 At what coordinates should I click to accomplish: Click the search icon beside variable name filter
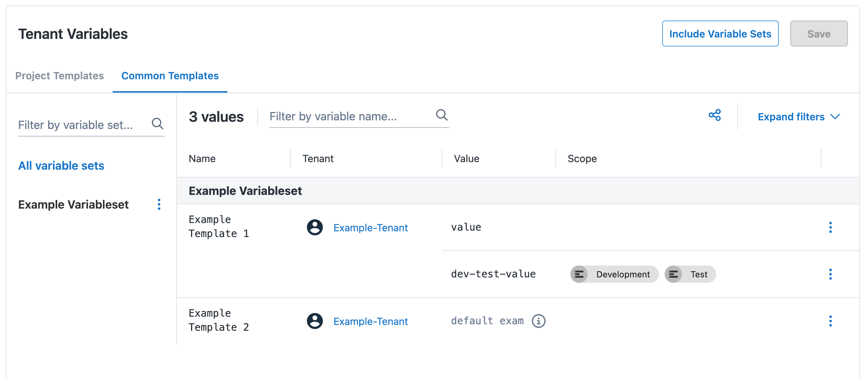(x=442, y=115)
